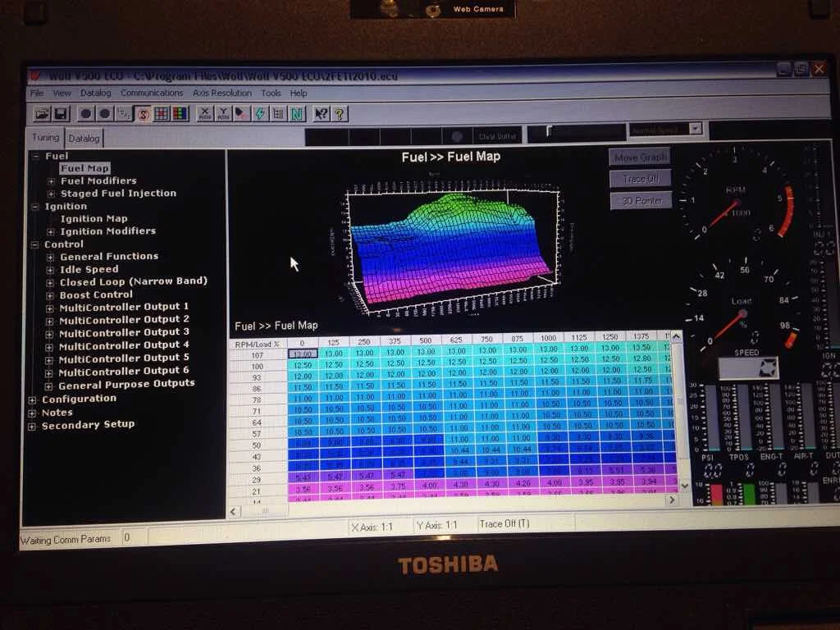Image resolution: width=840 pixels, height=630 pixels.
Task: Click the multicolor grid toolbar icon
Action: (179, 114)
